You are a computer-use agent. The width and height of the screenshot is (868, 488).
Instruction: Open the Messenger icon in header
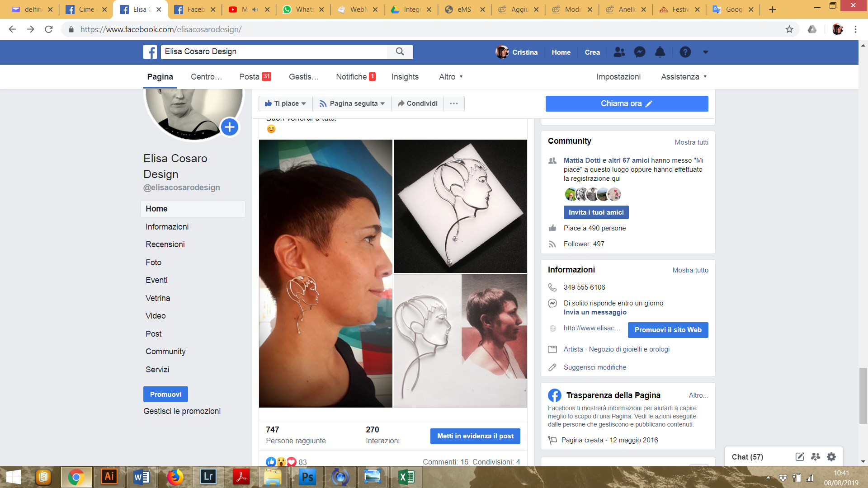tap(639, 52)
